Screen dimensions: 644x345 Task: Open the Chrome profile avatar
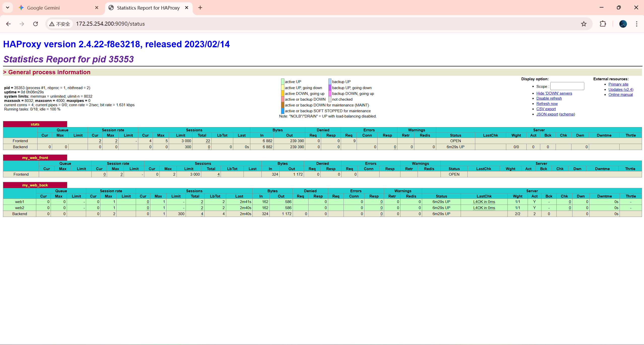tap(623, 24)
